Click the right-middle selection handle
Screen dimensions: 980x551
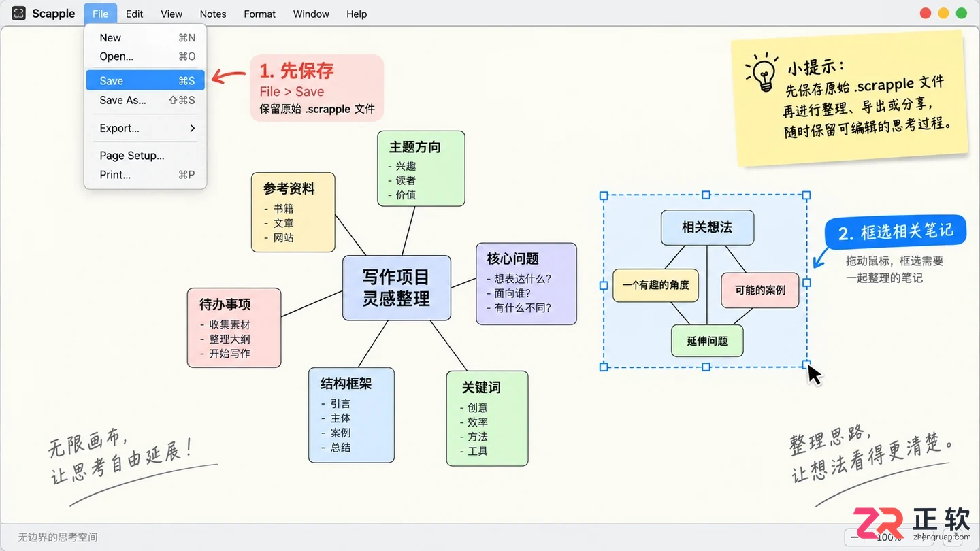(806, 282)
